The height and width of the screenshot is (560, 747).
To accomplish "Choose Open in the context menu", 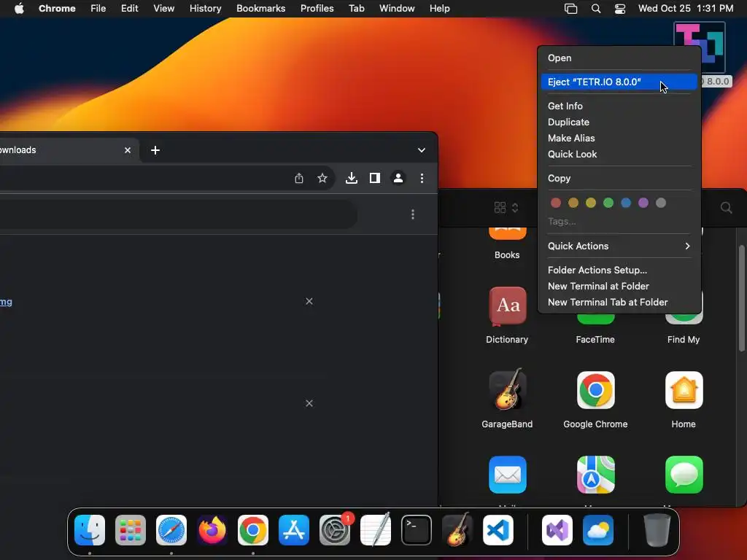I will 619,58.
